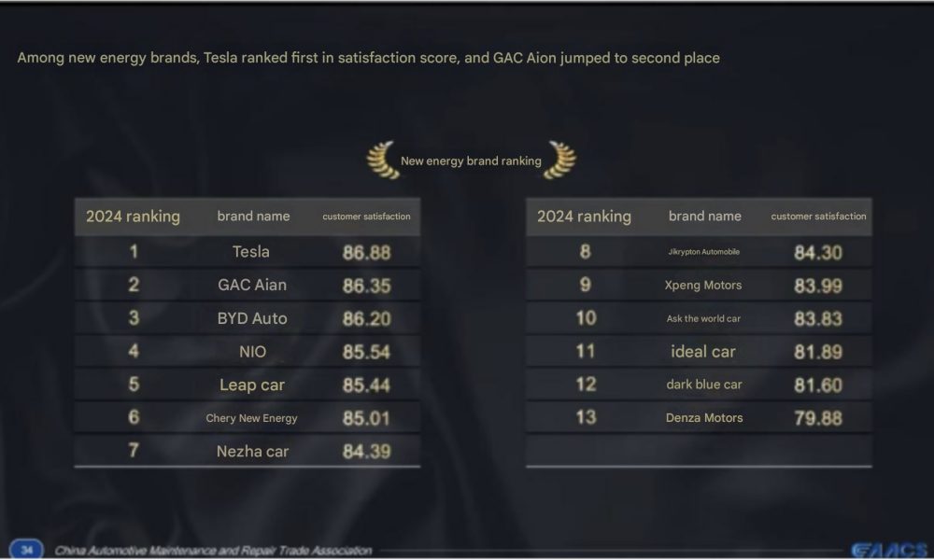Viewport: 934px width, 560px height.
Task: Click the CAMCS logo in bottom corner
Action: click(888, 550)
